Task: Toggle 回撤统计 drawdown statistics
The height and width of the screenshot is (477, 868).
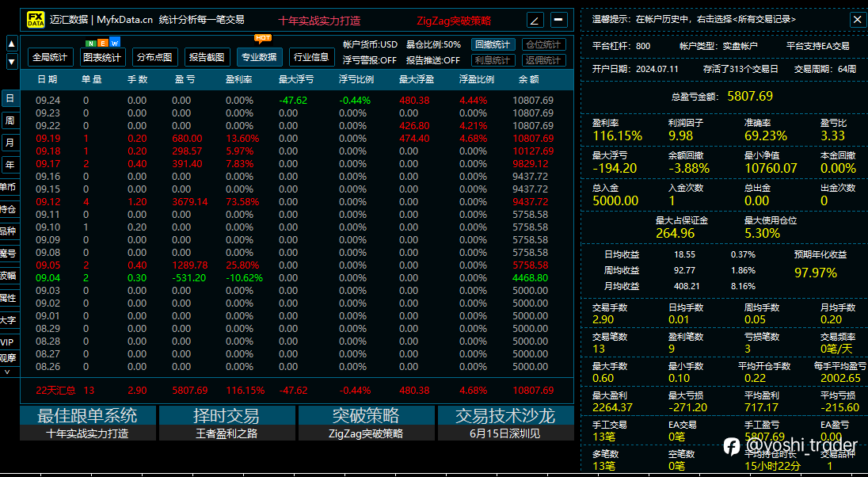Action: click(x=493, y=44)
